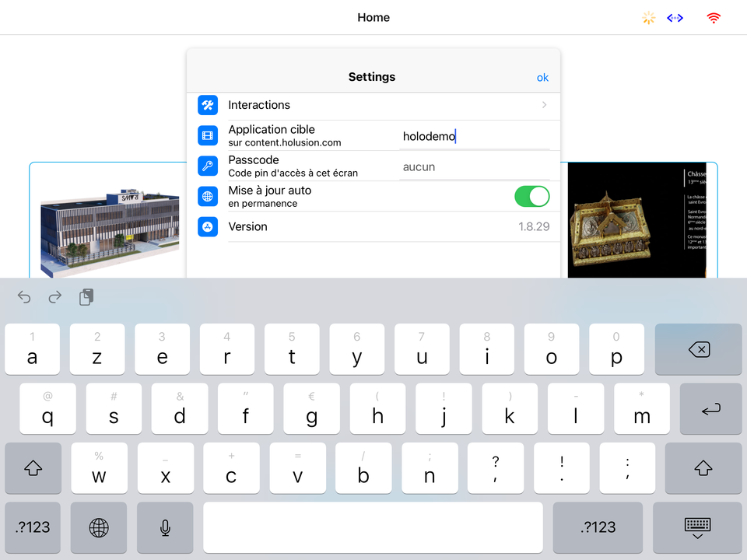The width and height of the screenshot is (747, 560).
Task: Hide keyboard with the dismiss key
Action: [x=697, y=527]
